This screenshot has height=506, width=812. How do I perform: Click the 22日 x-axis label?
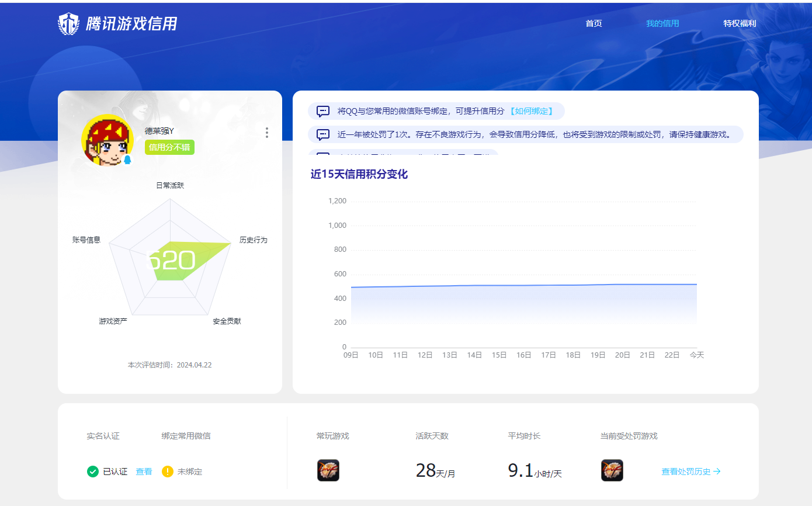(x=672, y=355)
